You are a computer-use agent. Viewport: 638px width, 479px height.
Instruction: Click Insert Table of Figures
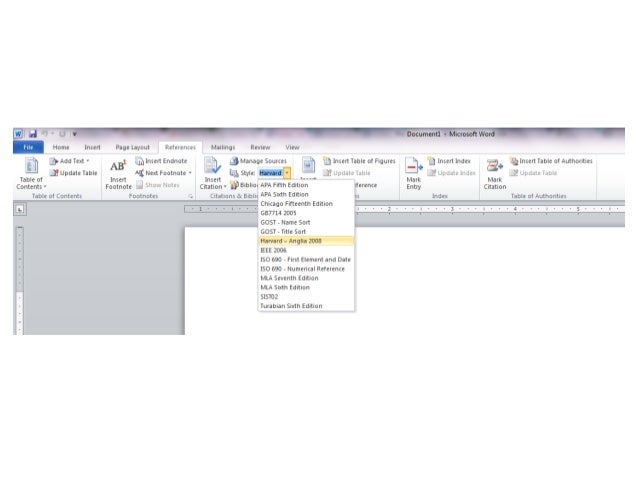click(x=359, y=161)
